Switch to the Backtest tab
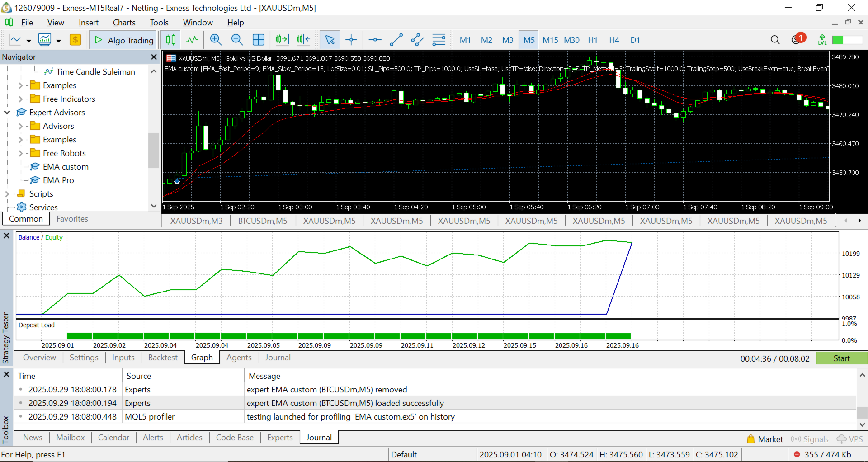Viewport: 868px width, 462px height. tap(163, 358)
